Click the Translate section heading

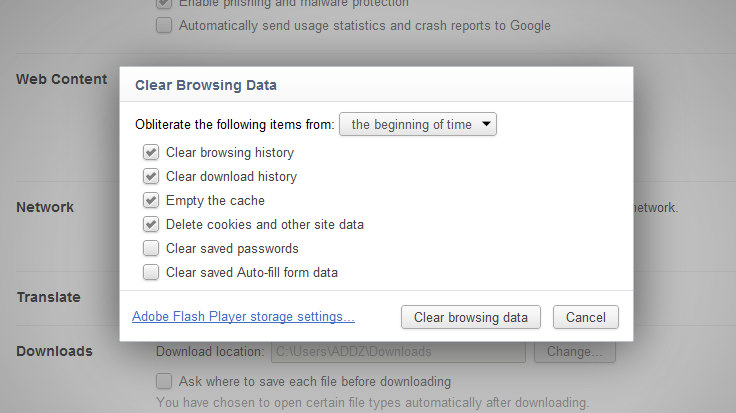pos(48,297)
